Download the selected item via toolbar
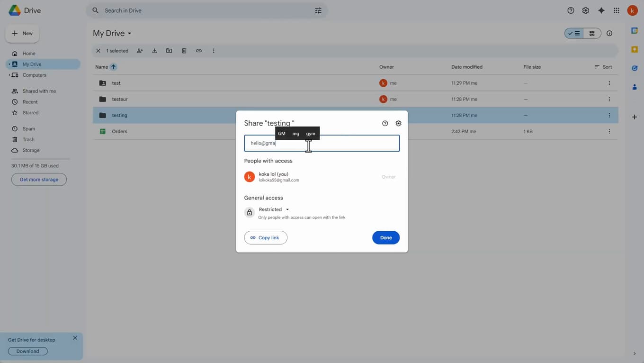The image size is (644, 363). tap(154, 51)
